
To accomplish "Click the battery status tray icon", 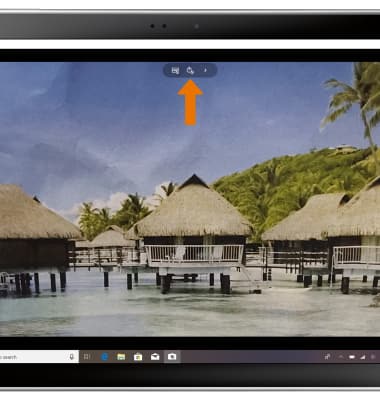I will coord(352,357).
